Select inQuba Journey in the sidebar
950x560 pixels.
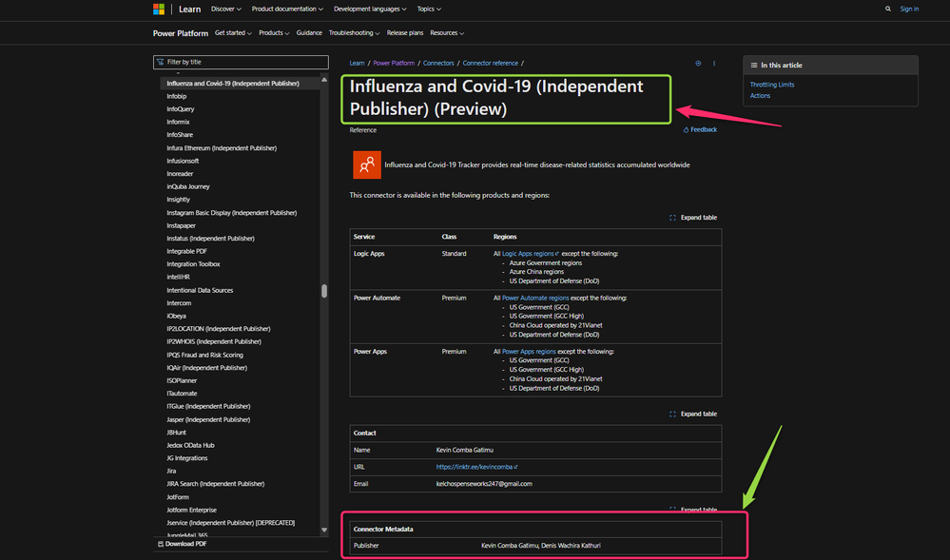tap(188, 186)
